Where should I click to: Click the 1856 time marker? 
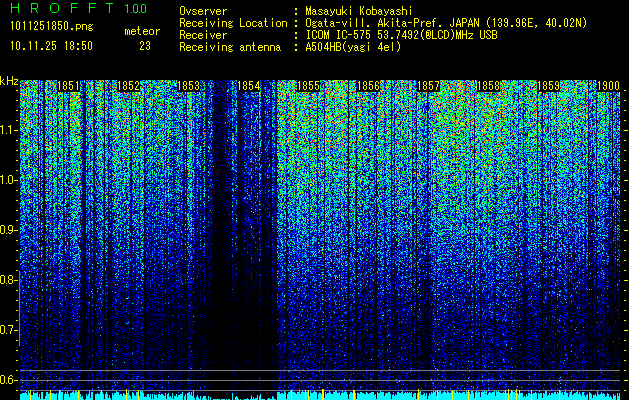(368, 86)
